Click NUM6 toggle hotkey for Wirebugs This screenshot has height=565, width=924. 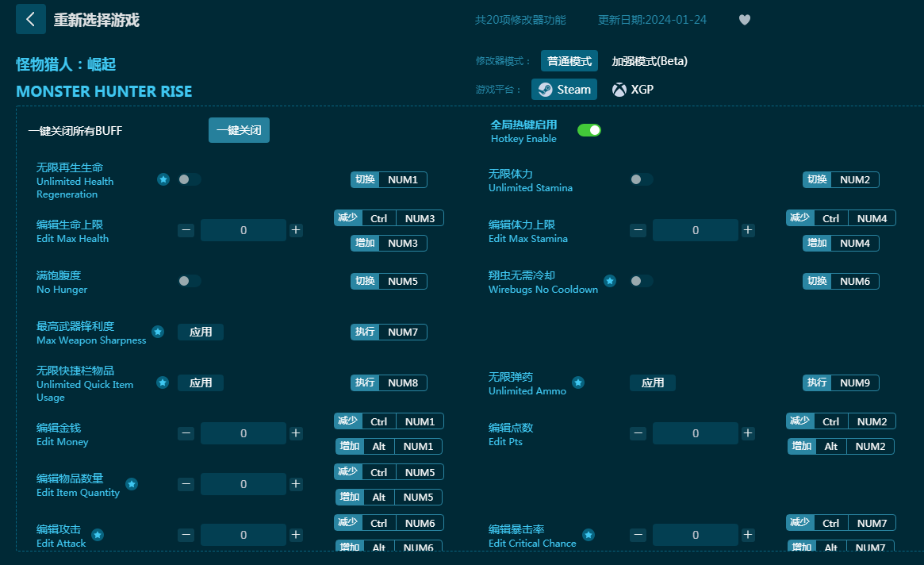841,282
